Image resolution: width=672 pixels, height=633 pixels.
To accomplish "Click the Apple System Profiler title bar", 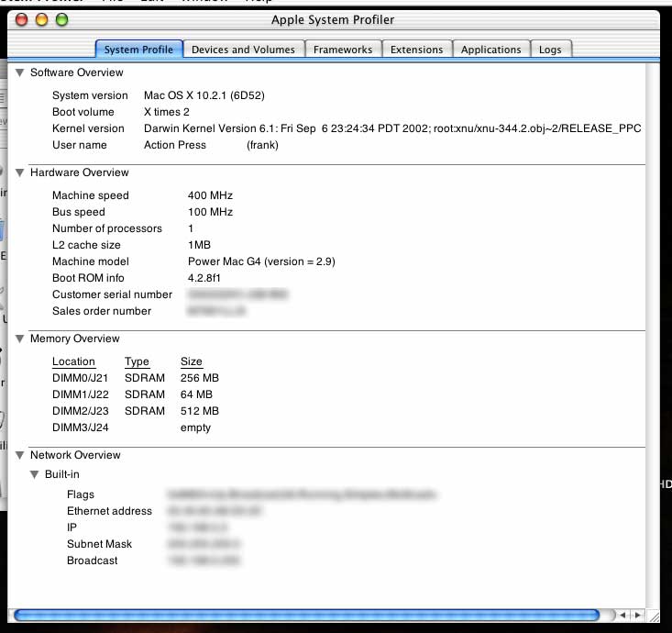I will tap(333, 20).
